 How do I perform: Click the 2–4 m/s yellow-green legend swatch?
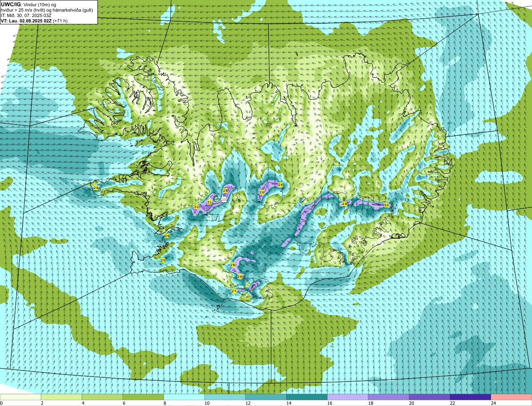pyautogui.click(x=62, y=397)
